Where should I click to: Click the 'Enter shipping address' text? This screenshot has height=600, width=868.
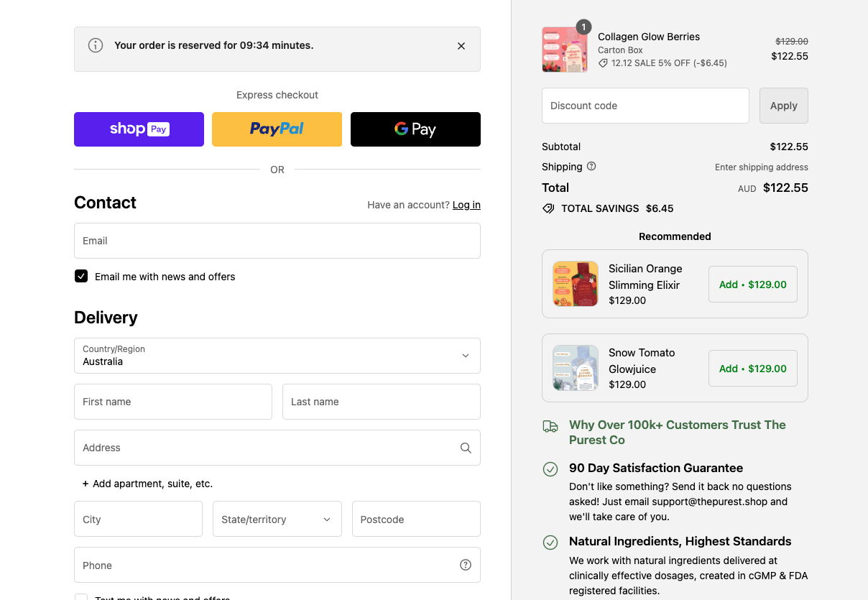click(x=762, y=167)
